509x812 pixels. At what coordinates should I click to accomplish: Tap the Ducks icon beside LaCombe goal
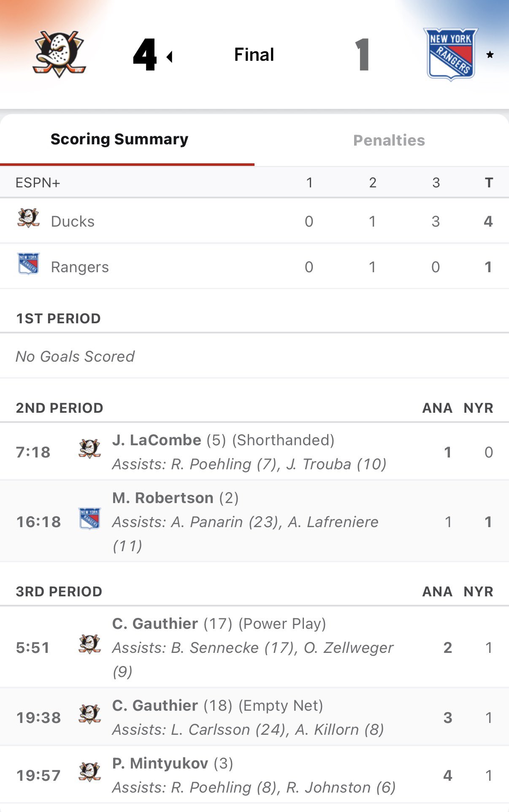pos(89,449)
